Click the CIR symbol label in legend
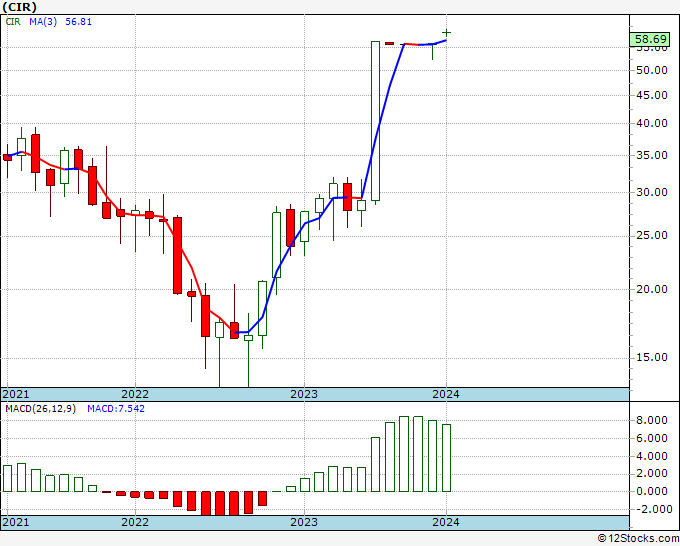The height and width of the screenshot is (546, 680). [13, 22]
